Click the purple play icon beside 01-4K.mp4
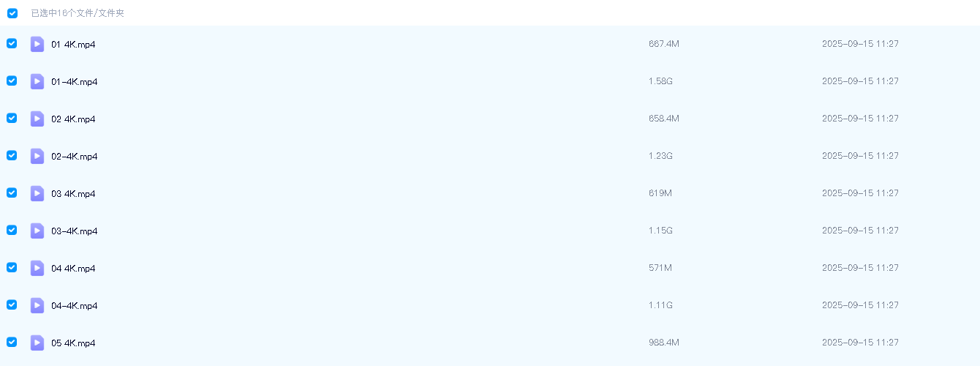This screenshot has width=980, height=366. click(x=37, y=81)
